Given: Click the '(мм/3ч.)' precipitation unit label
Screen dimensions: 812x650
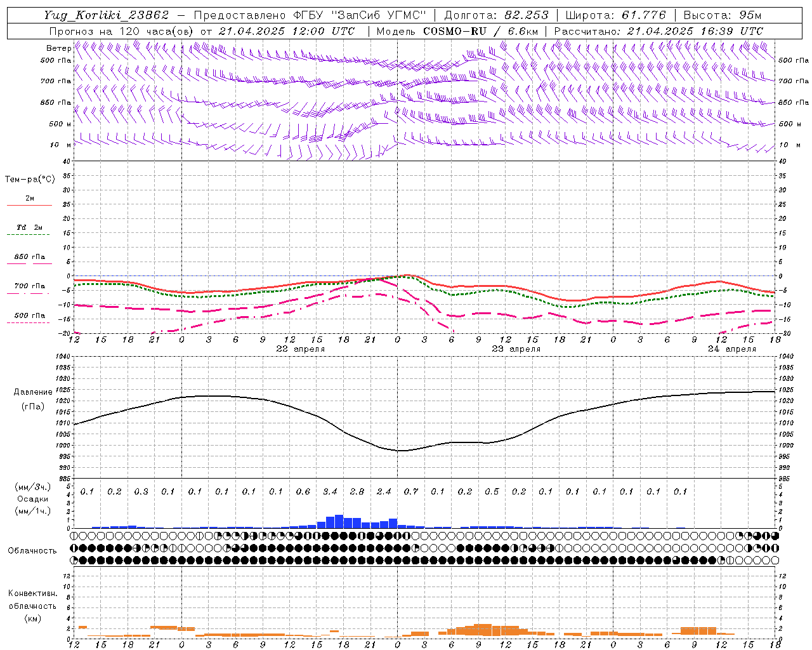Looking at the screenshot, I should click(33, 487).
